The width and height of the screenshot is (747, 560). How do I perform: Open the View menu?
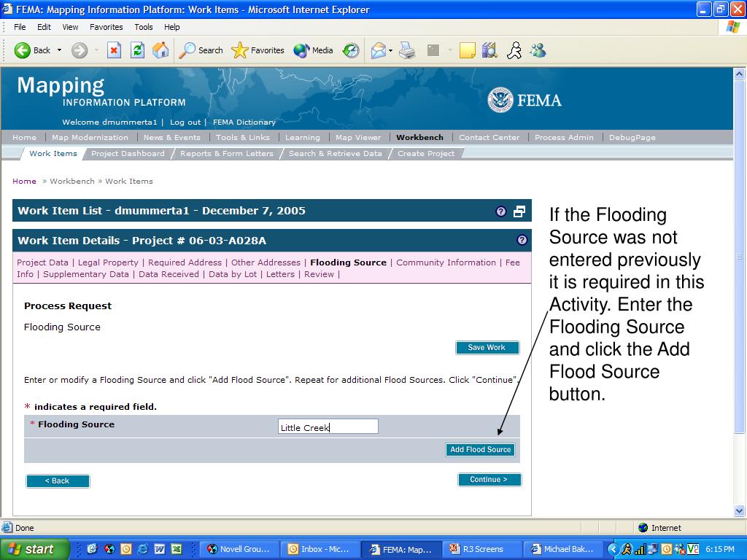click(x=70, y=27)
